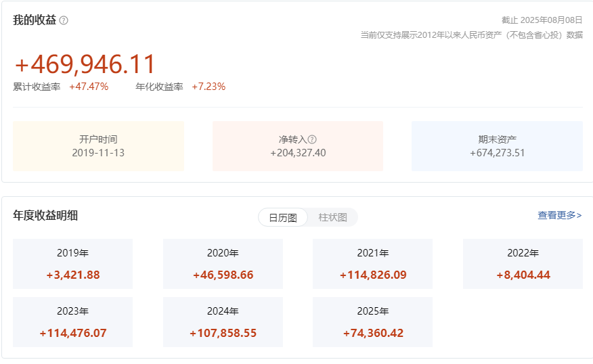Open the 2020年 profit card
Screen dimensions: 593x364
[x=223, y=264]
